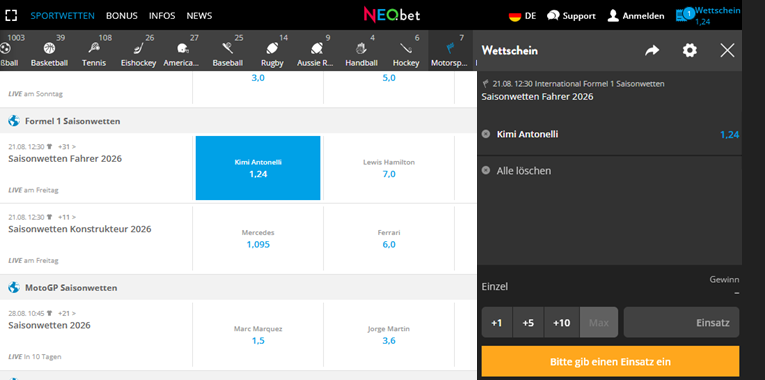765x380 pixels.
Task: Click the Max stake button
Action: (599, 322)
